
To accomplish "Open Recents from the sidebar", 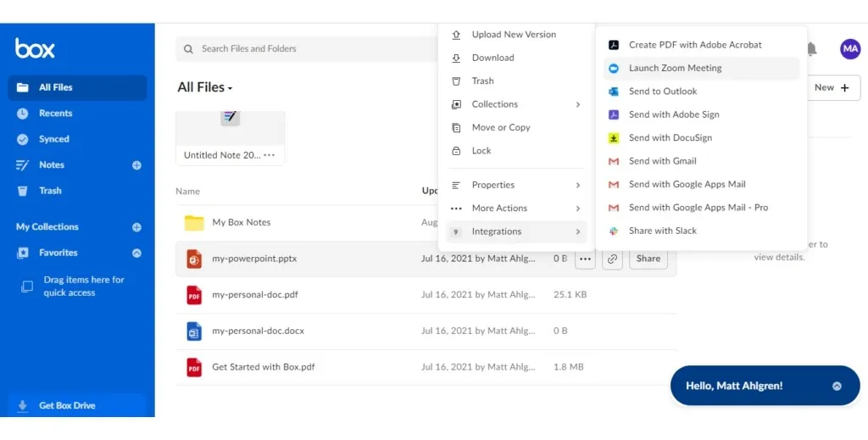I will pyautogui.click(x=55, y=114).
